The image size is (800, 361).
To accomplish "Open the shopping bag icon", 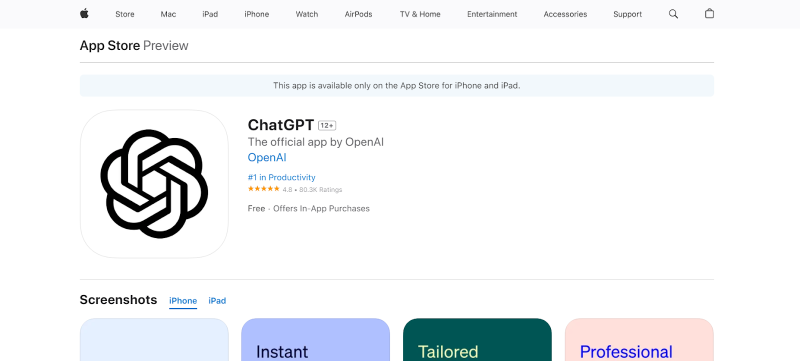I will (x=709, y=14).
